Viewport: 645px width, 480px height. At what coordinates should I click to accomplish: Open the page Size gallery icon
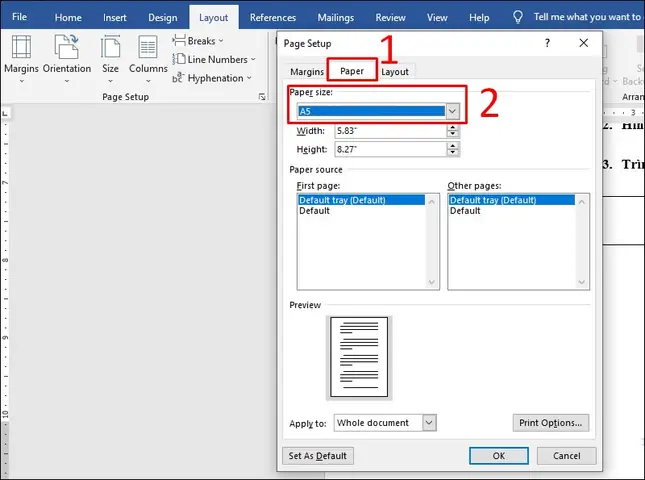110,46
